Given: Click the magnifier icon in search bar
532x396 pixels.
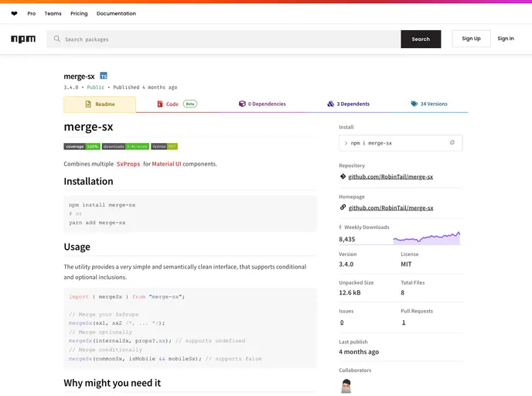Looking at the screenshot, I should click(57, 39).
